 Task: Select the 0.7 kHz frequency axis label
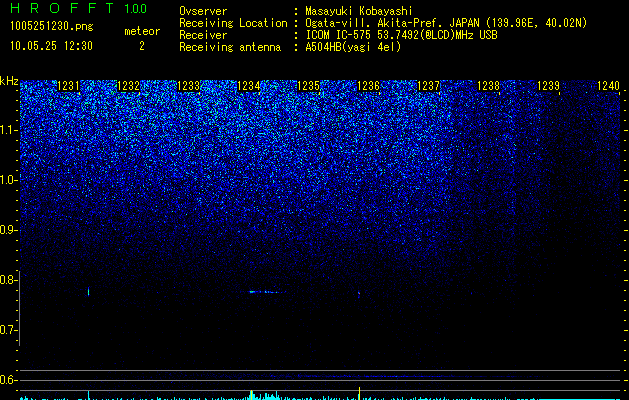[9, 330]
